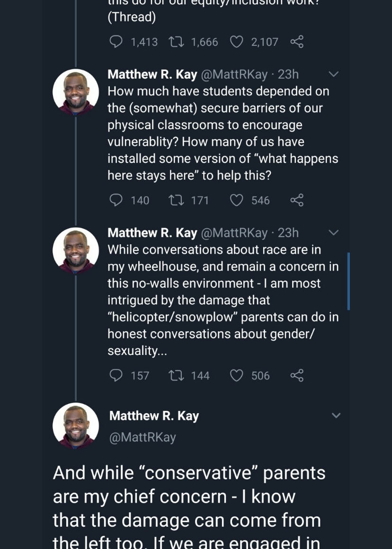Open options chevron on "physical classrooms" tweet
The width and height of the screenshot is (392, 549).
334,74
